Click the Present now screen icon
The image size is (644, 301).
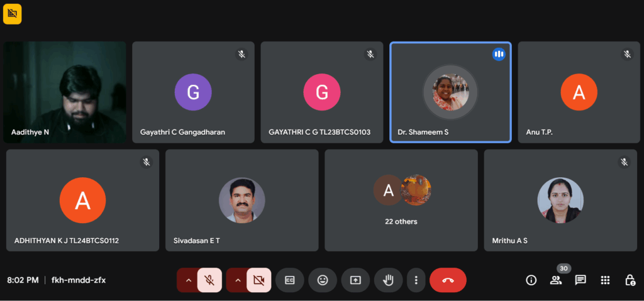coord(355,280)
